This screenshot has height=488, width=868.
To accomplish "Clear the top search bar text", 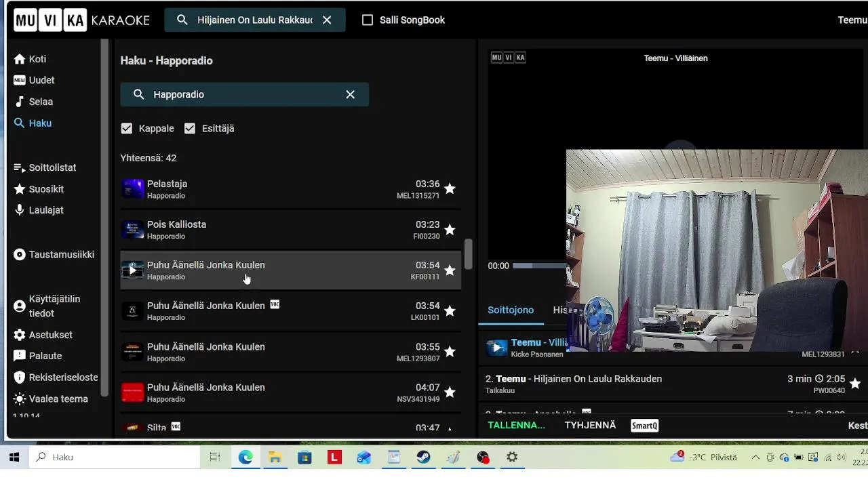I will (327, 20).
